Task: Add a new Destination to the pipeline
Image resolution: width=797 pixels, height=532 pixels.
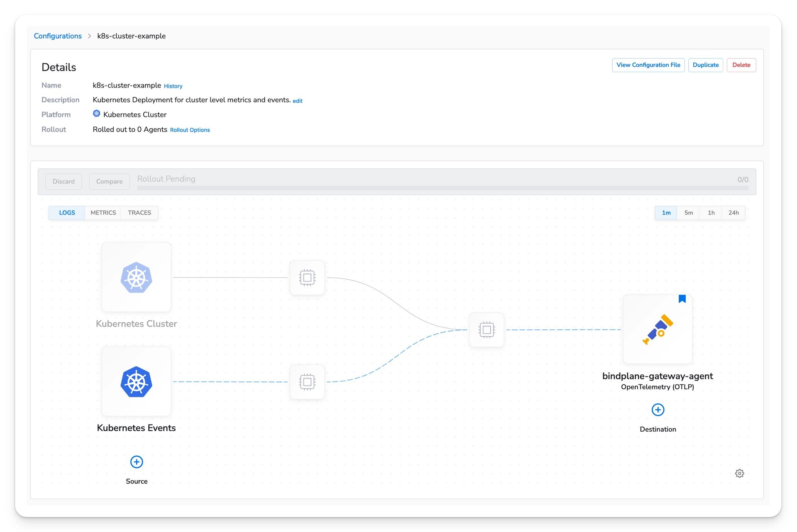Action: click(658, 410)
